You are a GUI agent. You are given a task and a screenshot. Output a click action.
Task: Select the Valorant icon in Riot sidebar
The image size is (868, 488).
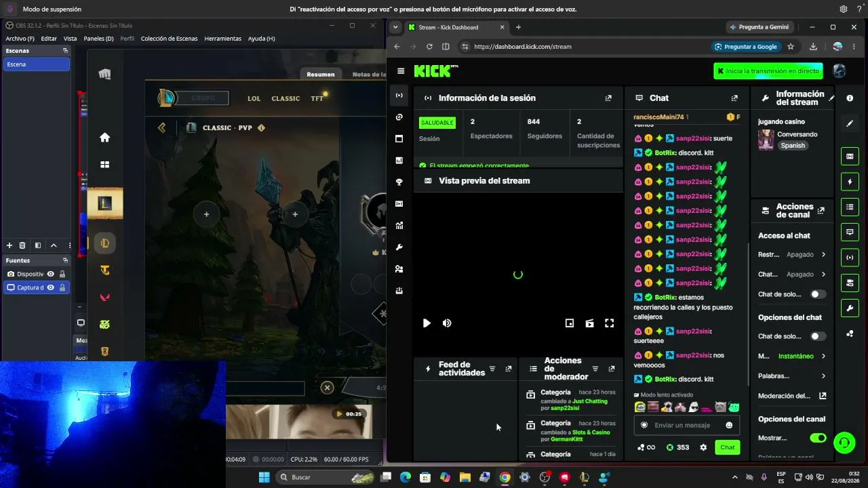point(104,298)
